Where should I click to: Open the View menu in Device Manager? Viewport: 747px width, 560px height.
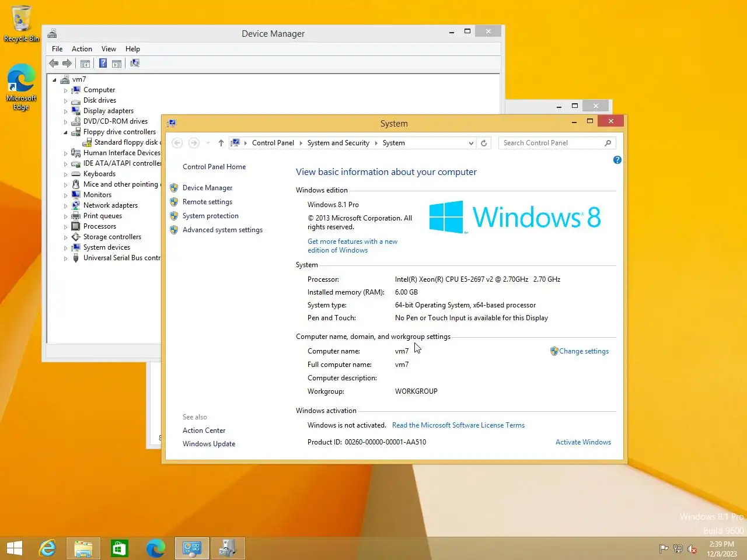pyautogui.click(x=109, y=49)
